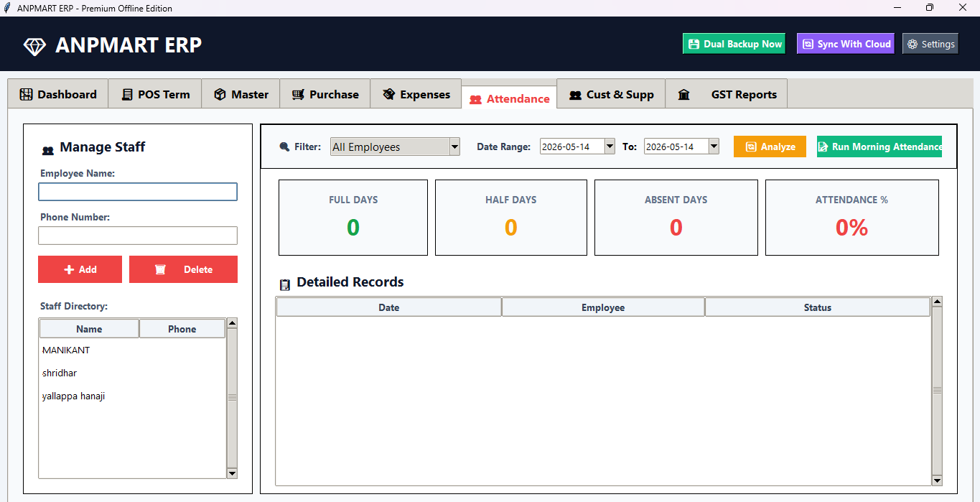Click the Dual Backup Now button

pyautogui.click(x=734, y=44)
